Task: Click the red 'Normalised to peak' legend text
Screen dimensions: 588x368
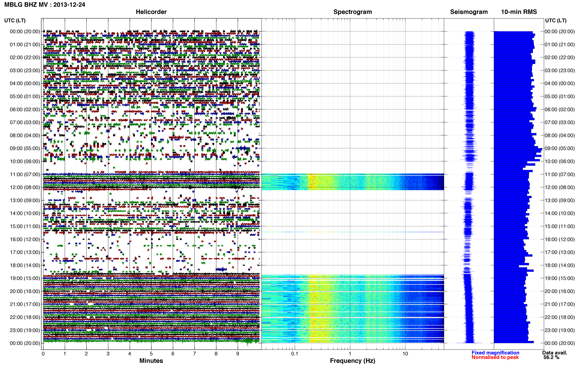Action: click(495, 357)
